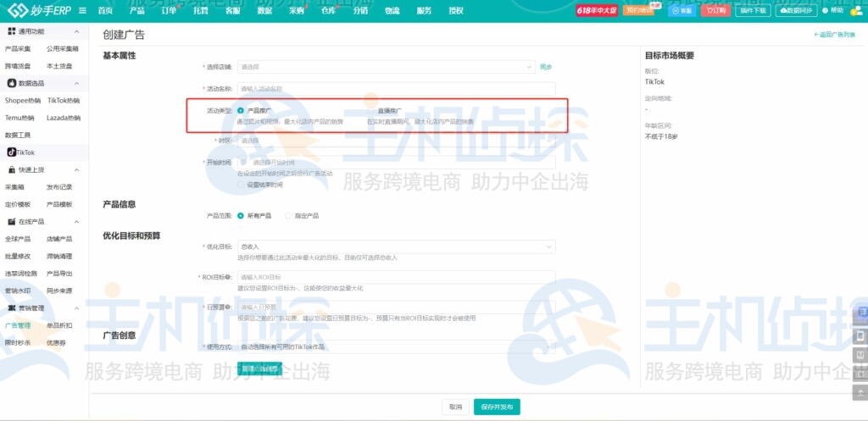Click the 数据同步 button
Image resolution: width=868 pixels, height=421 pixels.
[796, 10]
